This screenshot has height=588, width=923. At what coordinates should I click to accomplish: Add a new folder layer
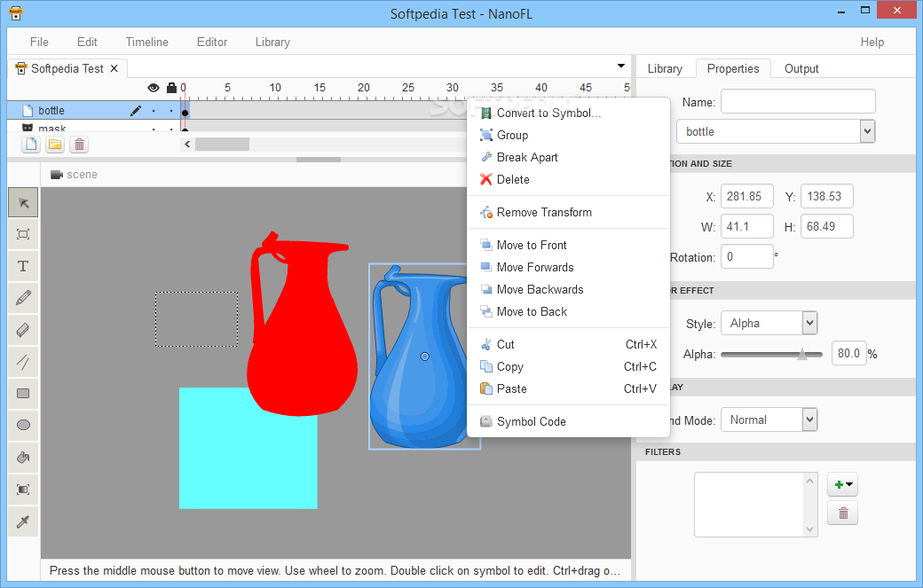coord(55,144)
